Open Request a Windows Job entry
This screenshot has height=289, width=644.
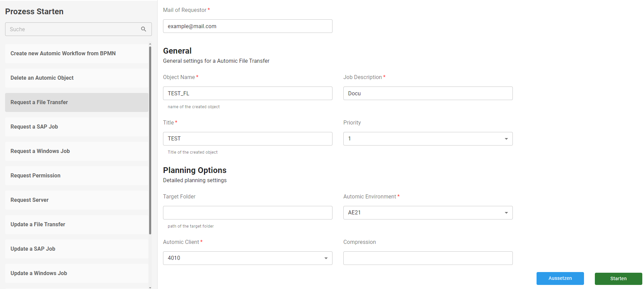(77, 151)
